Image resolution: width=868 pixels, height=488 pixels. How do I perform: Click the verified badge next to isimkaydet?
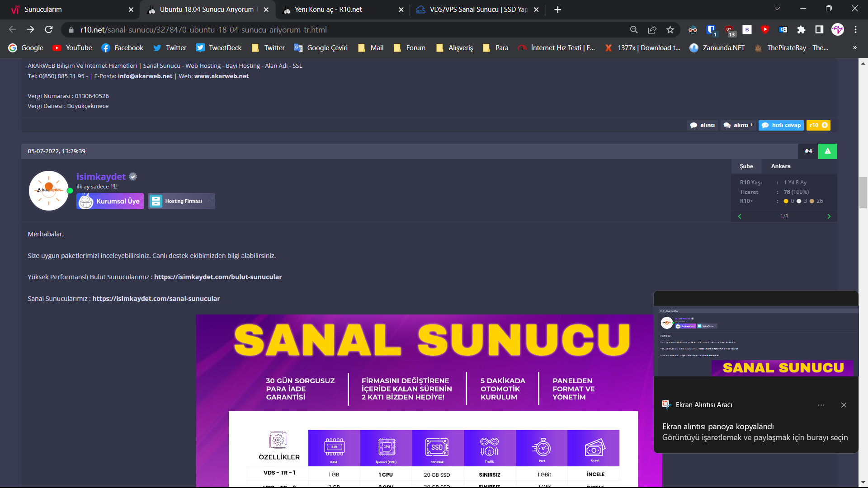(x=133, y=177)
